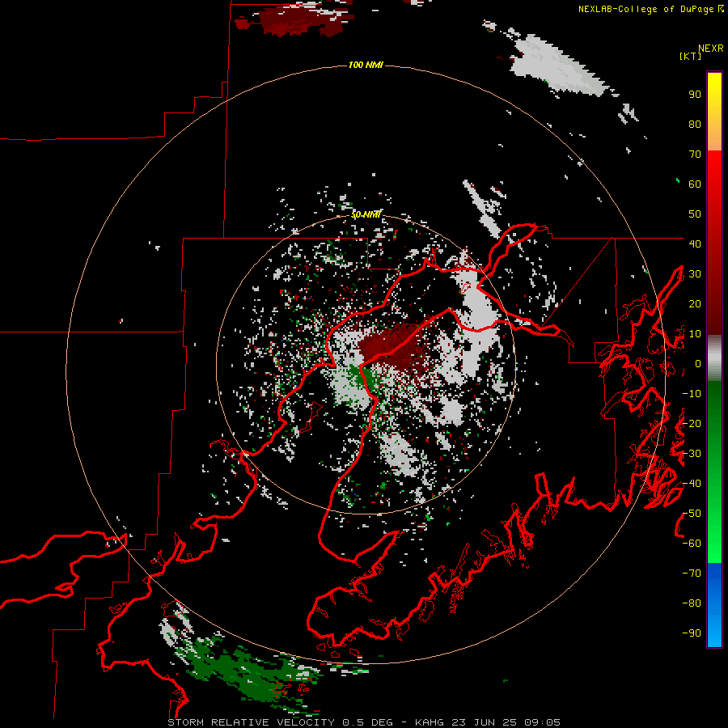The image size is (728, 728).
Task: Click the -50 value on the velocity scale
Action: [x=692, y=514]
